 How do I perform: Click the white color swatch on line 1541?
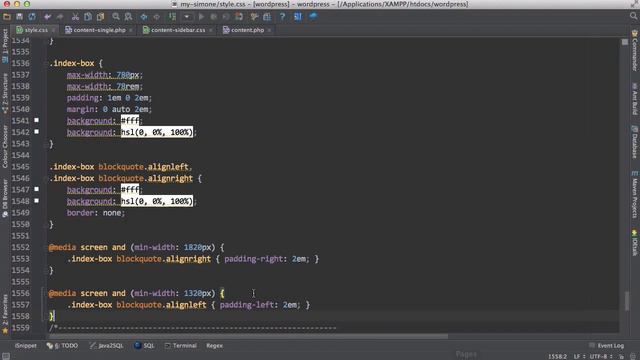36,120
